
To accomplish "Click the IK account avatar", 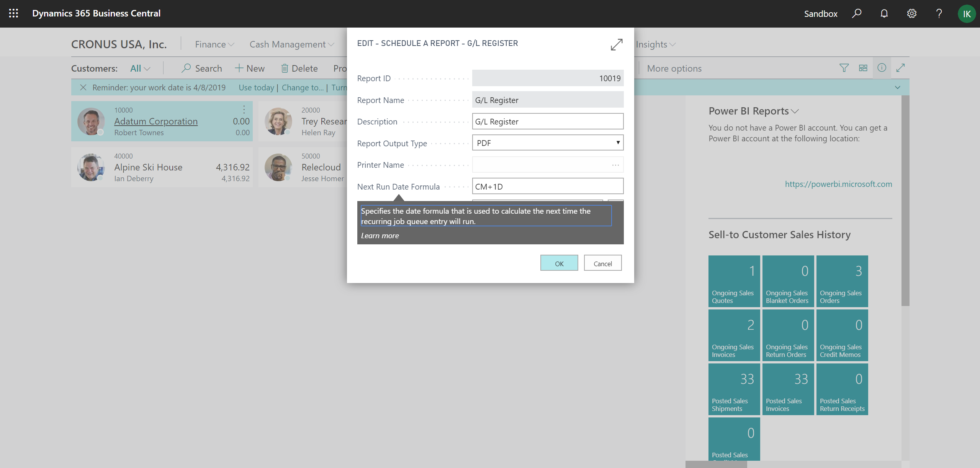I will 967,13.
